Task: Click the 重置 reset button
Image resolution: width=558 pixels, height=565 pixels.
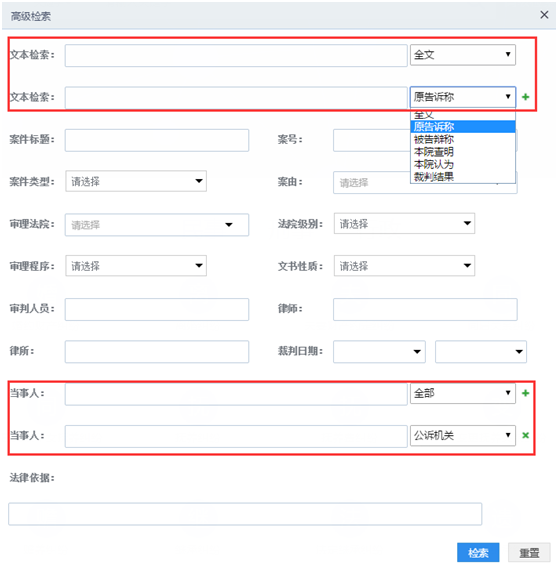Action: pyautogui.click(x=529, y=553)
